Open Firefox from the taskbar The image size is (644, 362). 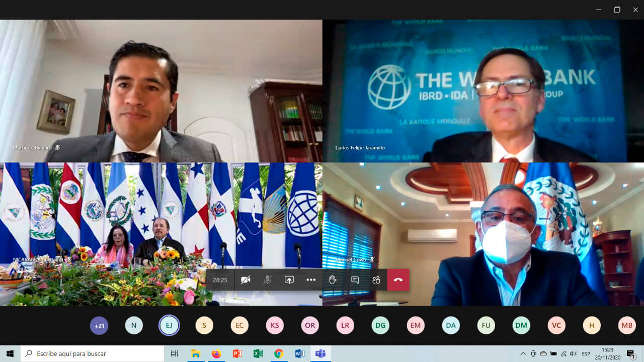pyautogui.click(x=216, y=354)
